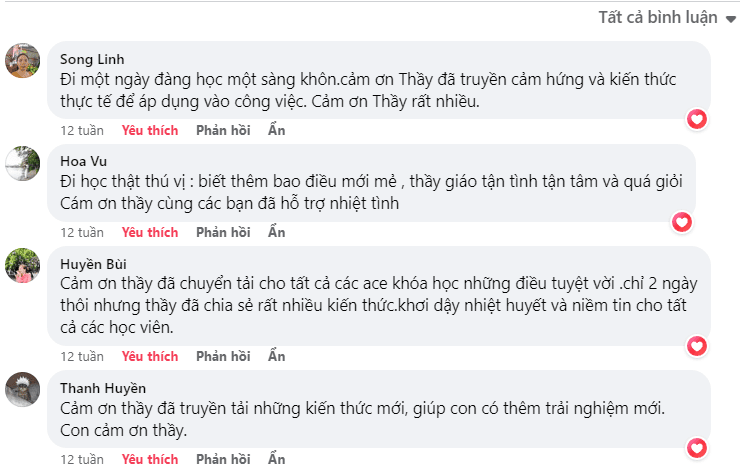The height and width of the screenshot is (471, 749).
Task: Open the Tất cả bình luận dropdown
Action: coord(666,17)
